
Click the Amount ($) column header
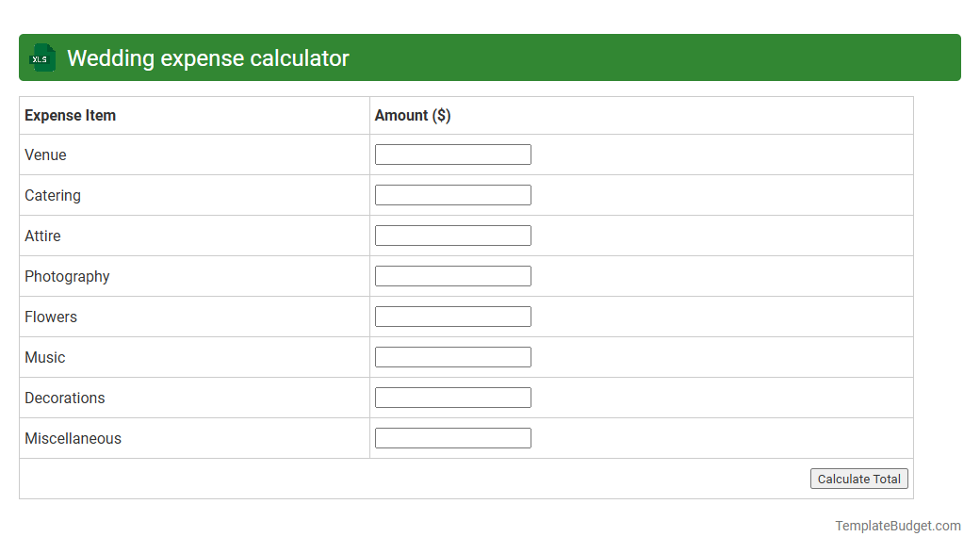tap(413, 115)
